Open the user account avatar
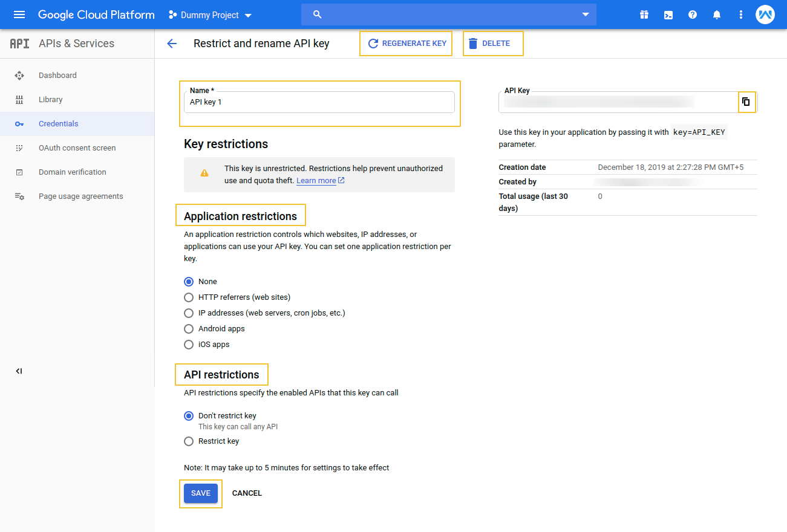The image size is (787, 532). [765, 15]
